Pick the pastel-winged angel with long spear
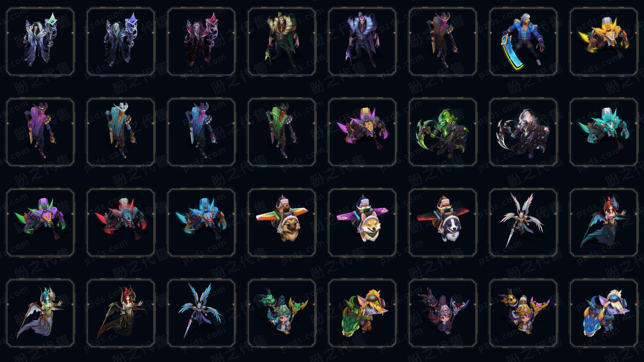644x362 pixels. tap(523, 223)
